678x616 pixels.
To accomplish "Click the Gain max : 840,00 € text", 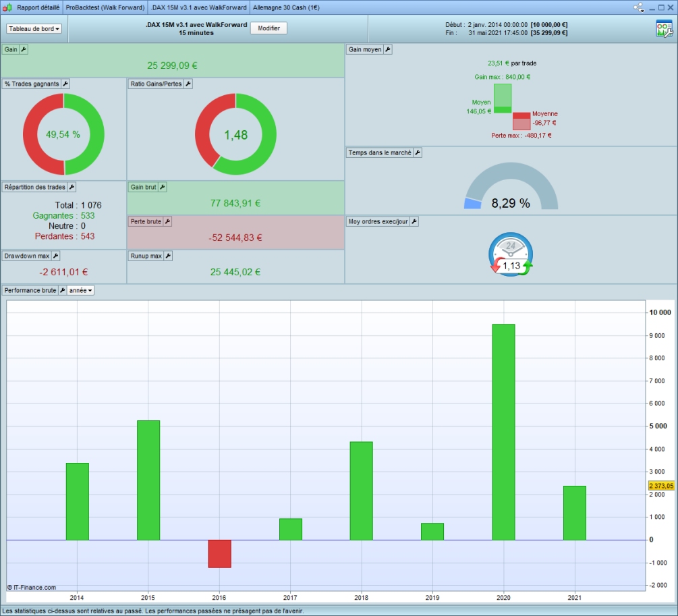I will pos(502,77).
